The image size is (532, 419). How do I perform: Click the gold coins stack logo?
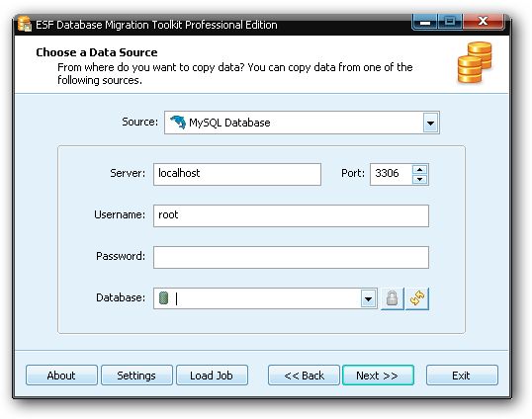tap(475, 62)
